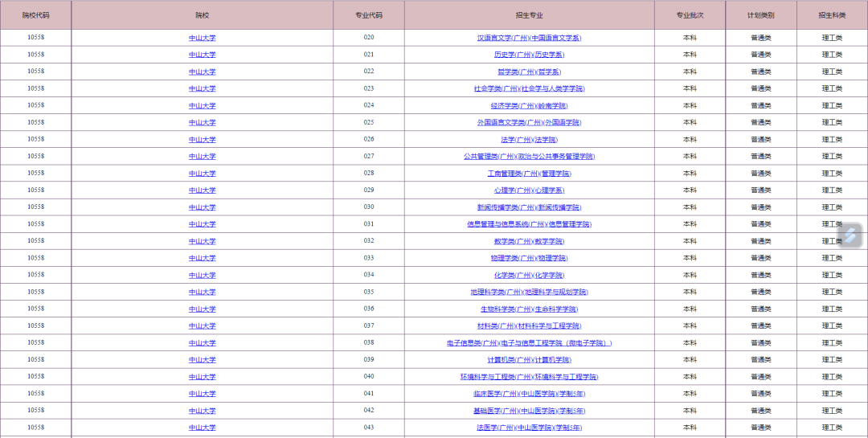
Task: Open the 社会学类(广州) major link
Action: (529, 88)
